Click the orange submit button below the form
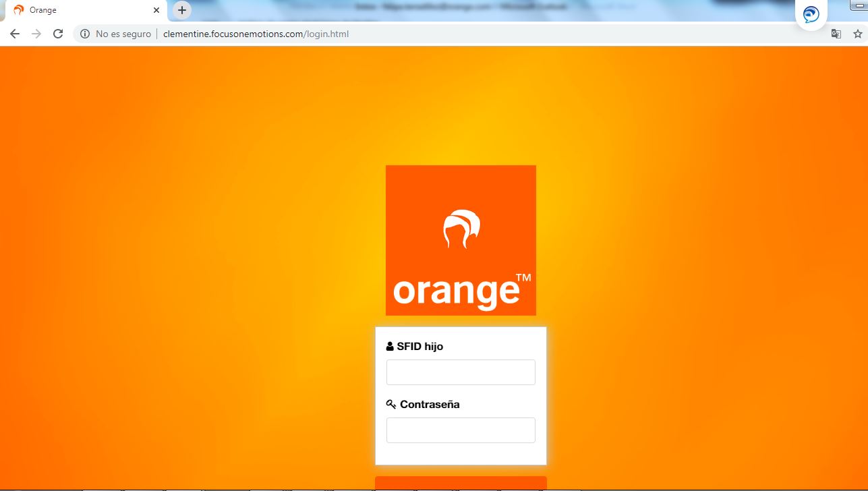The image size is (868, 491). 461,483
